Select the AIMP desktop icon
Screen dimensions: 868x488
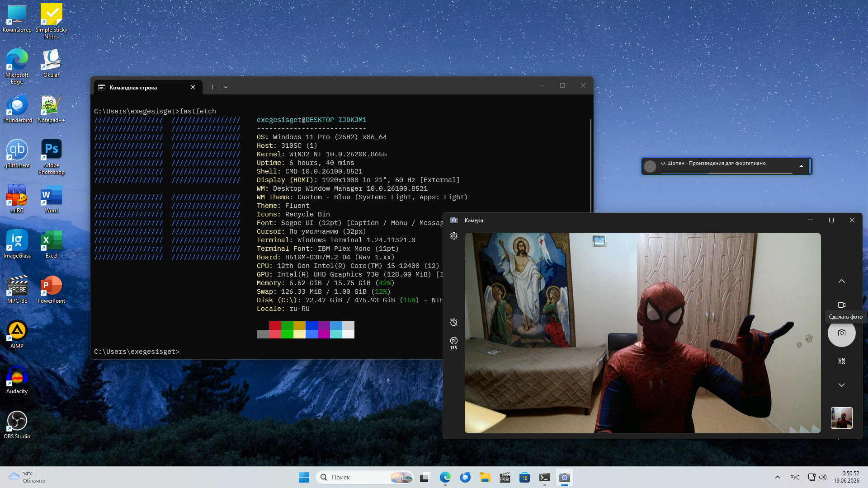17,334
